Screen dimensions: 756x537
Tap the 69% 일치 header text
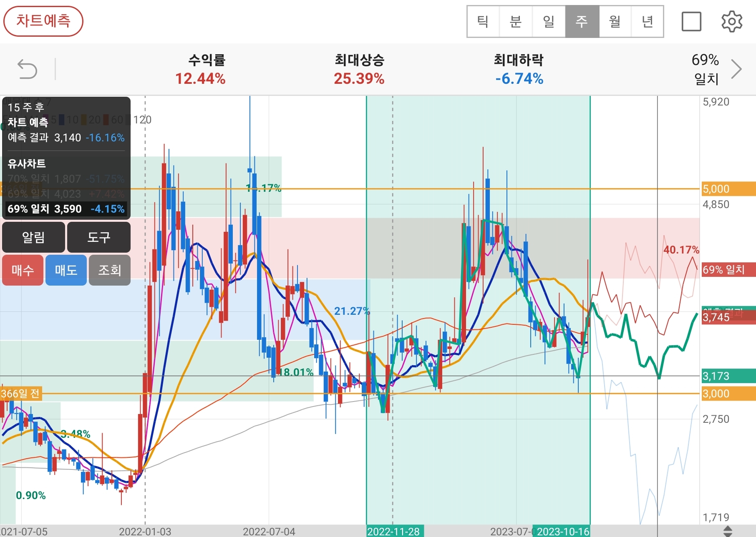tap(706, 69)
